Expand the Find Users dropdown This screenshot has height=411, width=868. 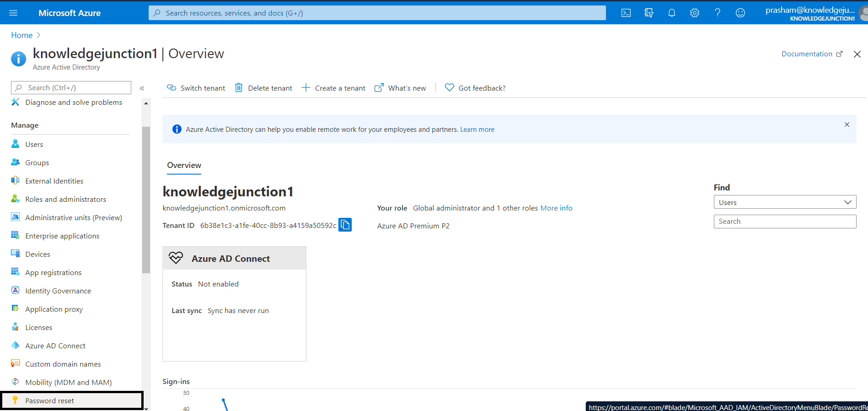click(785, 202)
